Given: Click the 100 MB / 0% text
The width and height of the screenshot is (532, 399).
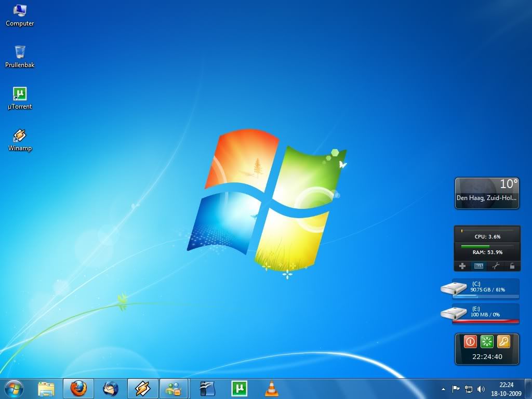Looking at the screenshot, I should click(485, 315).
